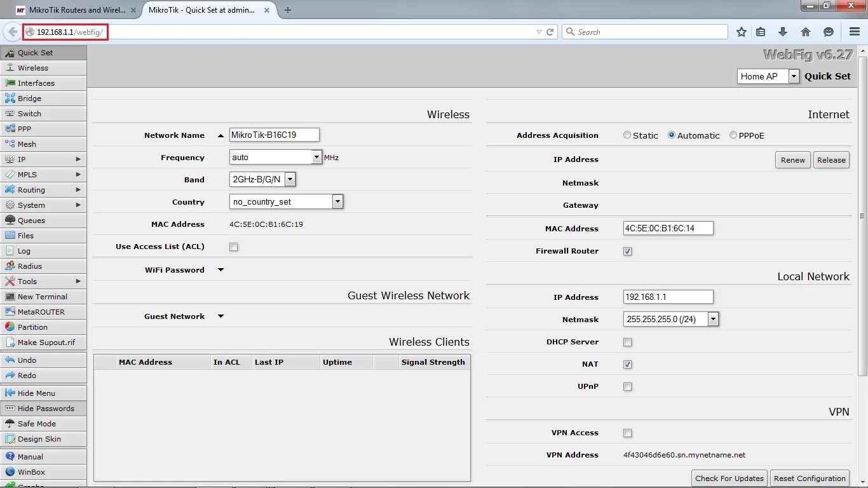Click the browser home icon
Screen dimensions: 868x488
click(x=806, y=32)
